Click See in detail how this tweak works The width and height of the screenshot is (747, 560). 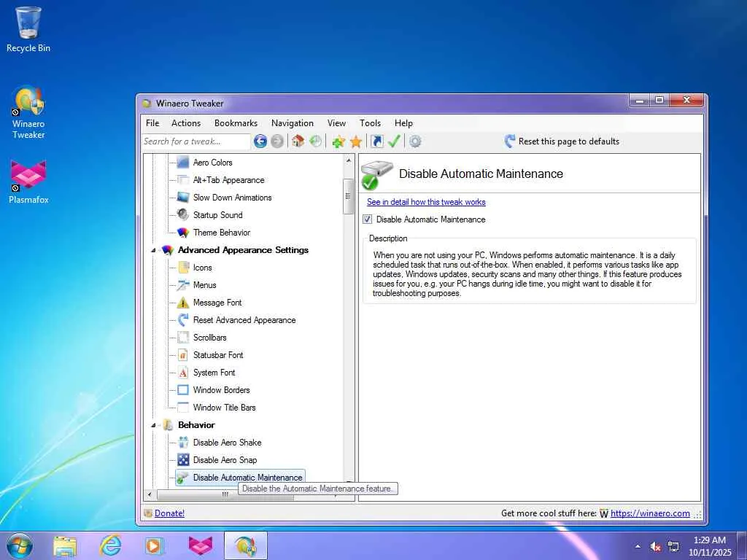(x=426, y=202)
